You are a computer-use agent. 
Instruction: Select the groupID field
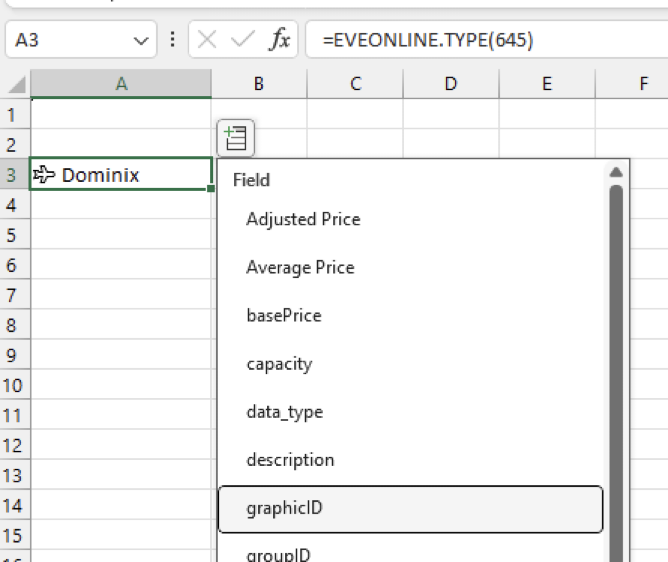411,550
